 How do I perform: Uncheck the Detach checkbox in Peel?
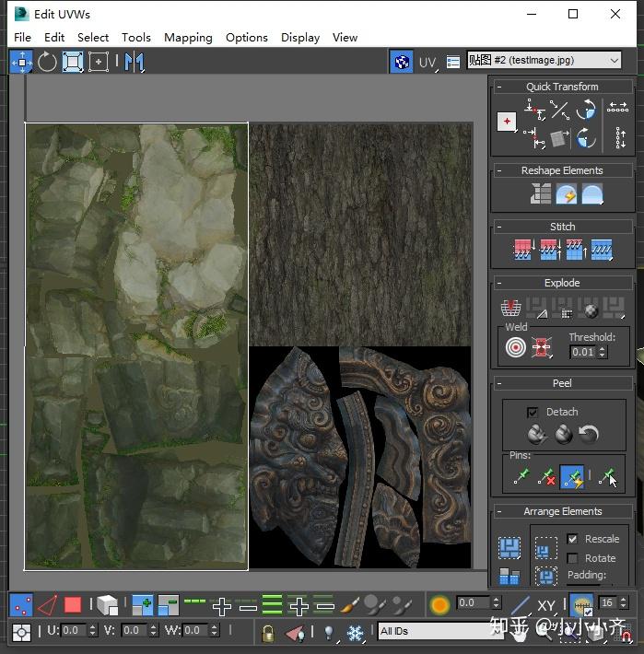[533, 412]
